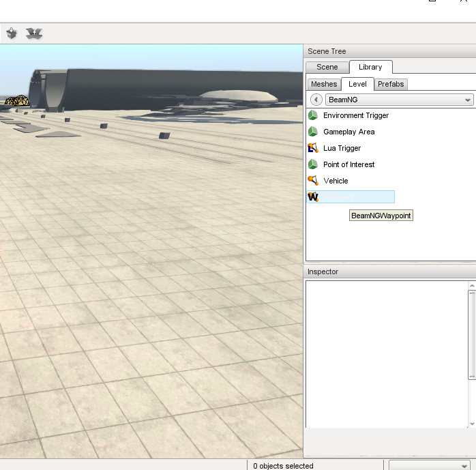Click the '0 objects selected' status text

click(x=283, y=466)
